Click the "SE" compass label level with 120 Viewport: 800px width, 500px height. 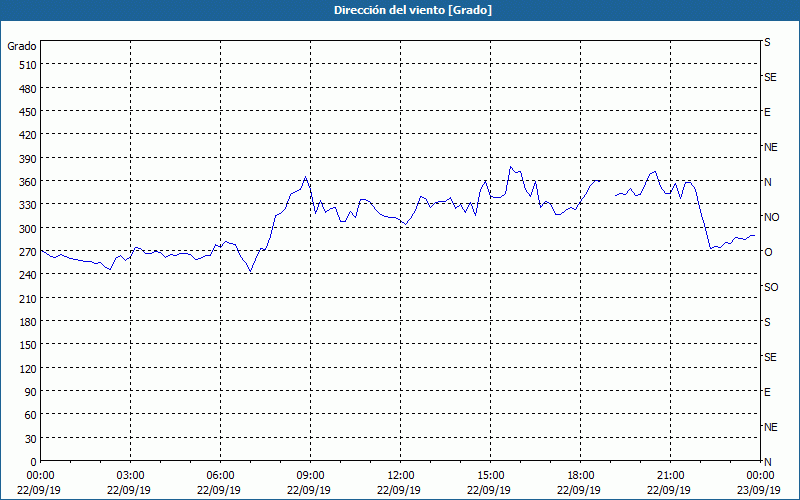770,358
